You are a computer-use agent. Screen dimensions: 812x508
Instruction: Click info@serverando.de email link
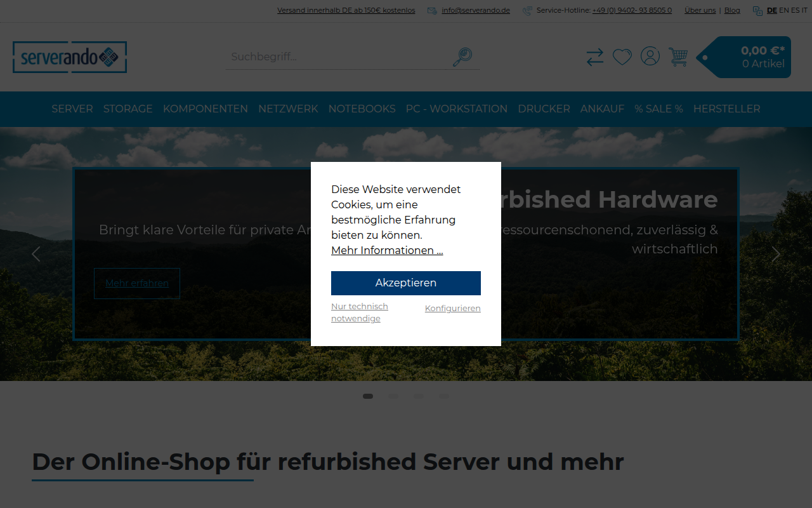pos(476,10)
